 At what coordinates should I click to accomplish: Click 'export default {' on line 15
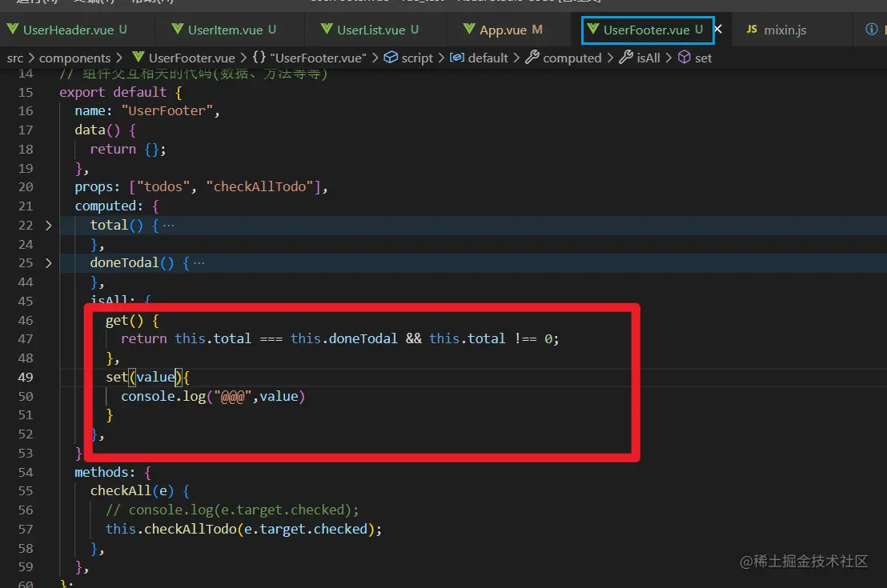pyautogui.click(x=121, y=92)
